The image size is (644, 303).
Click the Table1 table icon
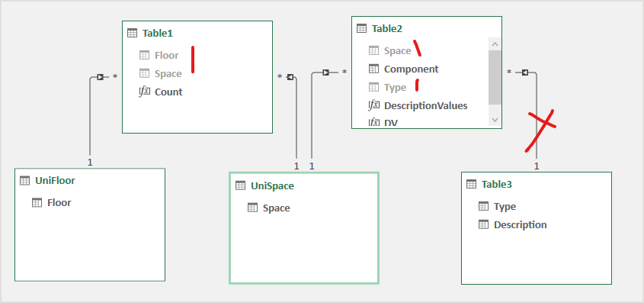pyautogui.click(x=133, y=34)
